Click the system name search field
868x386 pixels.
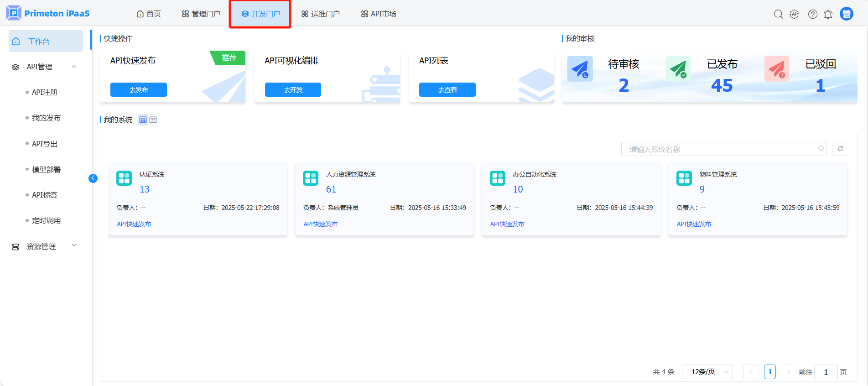[721, 149]
